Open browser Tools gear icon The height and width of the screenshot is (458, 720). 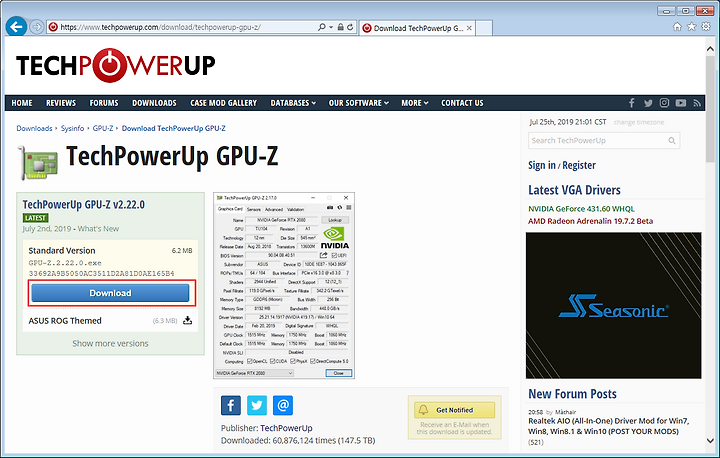coord(706,27)
